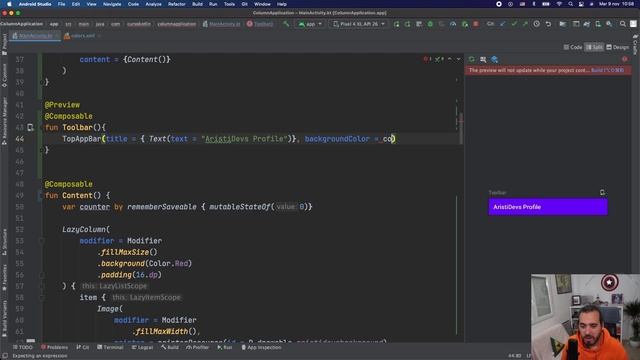
Task: Open the Search Everywhere magnifier icon
Action: pos(622,24)
